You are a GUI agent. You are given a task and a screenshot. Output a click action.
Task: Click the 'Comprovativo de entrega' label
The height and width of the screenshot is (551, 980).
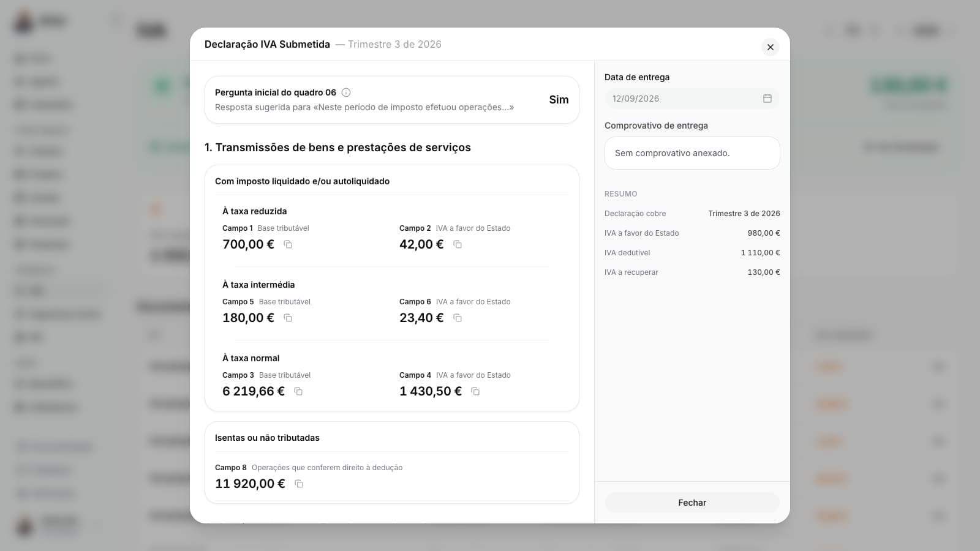tap(656, 126)
